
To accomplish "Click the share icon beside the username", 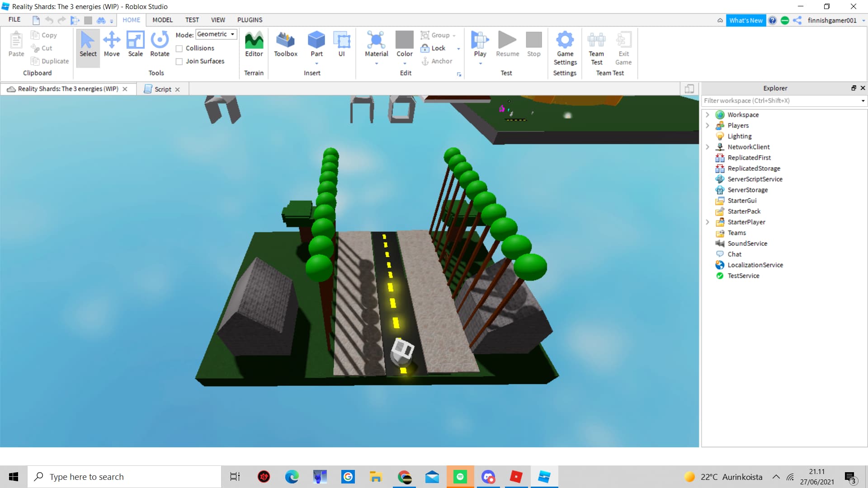I will pos(797,20).
